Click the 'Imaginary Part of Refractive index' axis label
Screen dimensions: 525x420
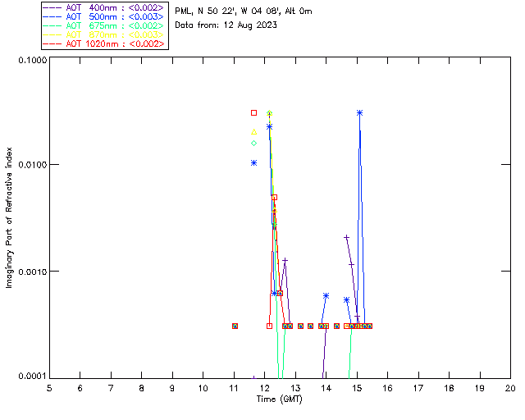tap(9, 217)
